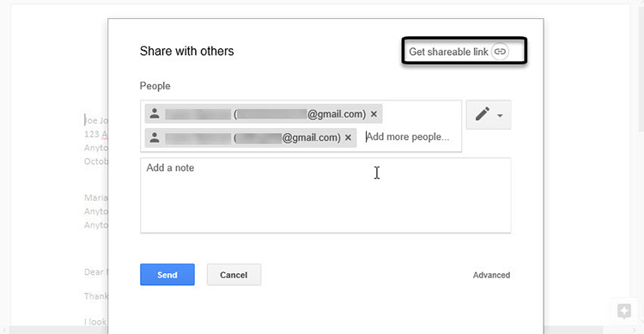Click the Get shareable link text
The width and height of the screenshot is (644, 334).
click(448, 52)
